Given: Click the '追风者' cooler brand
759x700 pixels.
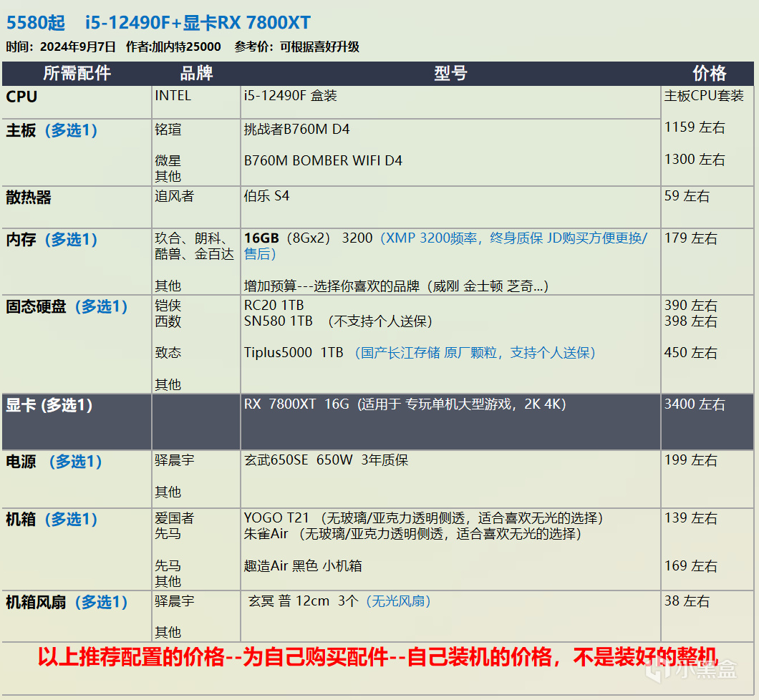Looking at the screenshot, I should point(174,196).
